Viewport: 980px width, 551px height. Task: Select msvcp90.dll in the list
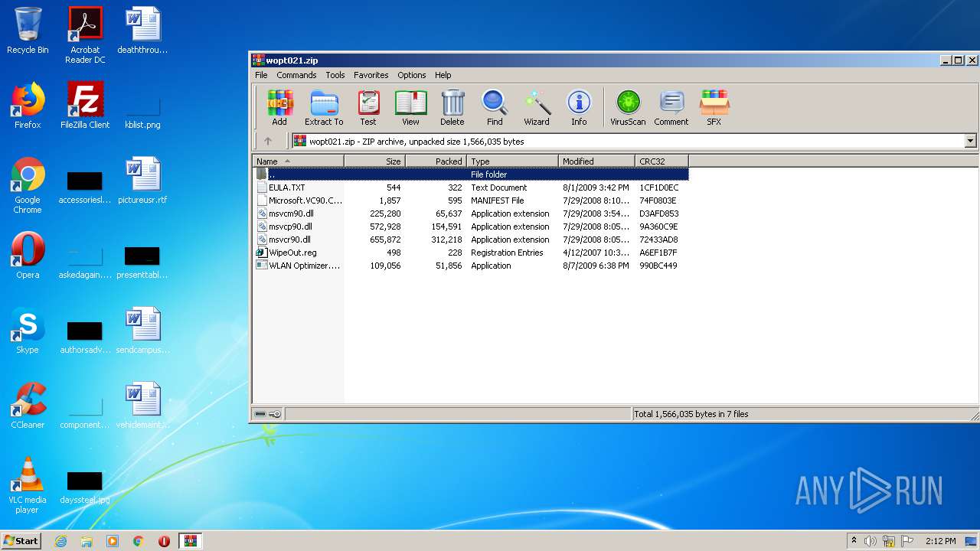pyautogui.click(x=471, y=227)
